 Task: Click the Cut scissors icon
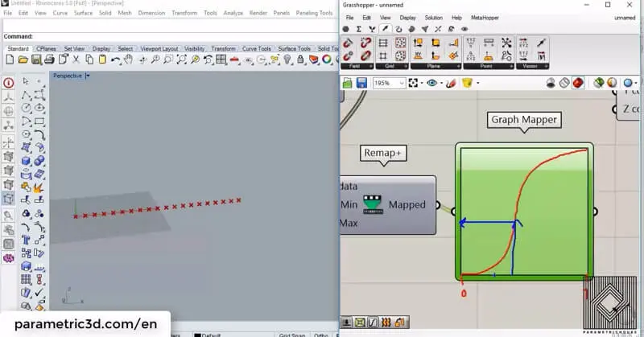click(x=77, y=60)
